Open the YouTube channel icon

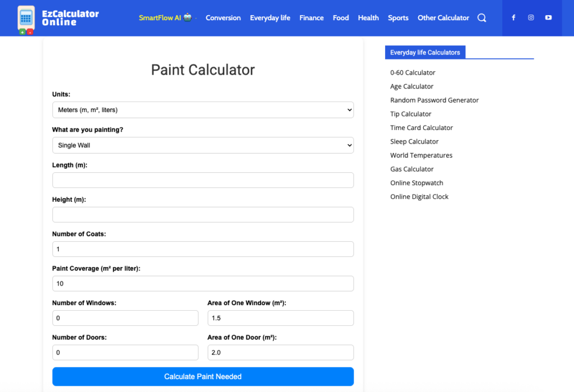(x=548, y=17)
